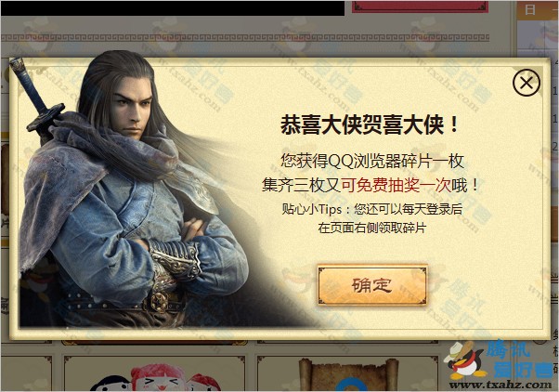Image resolution: width=559 pixels, height=392 pixels.
Task: Click the 您获得QQ浏览器碎片一枚 message
Action: 371,161
